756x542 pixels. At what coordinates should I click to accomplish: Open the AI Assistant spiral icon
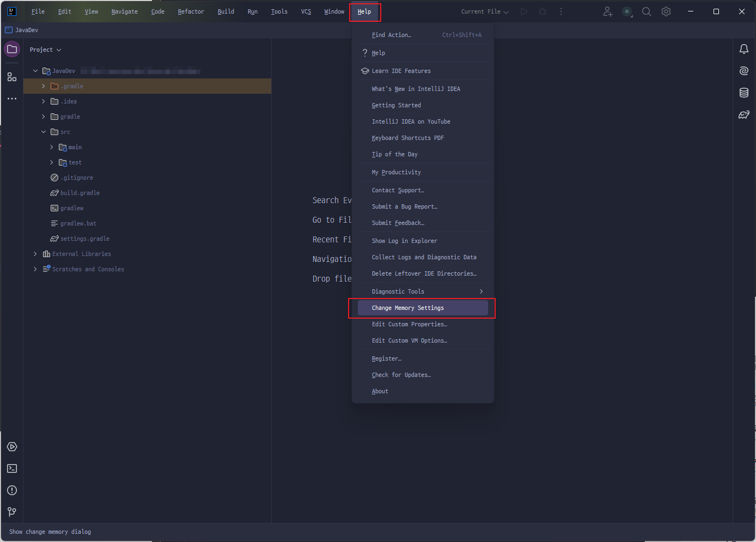[x=743, y=71]
